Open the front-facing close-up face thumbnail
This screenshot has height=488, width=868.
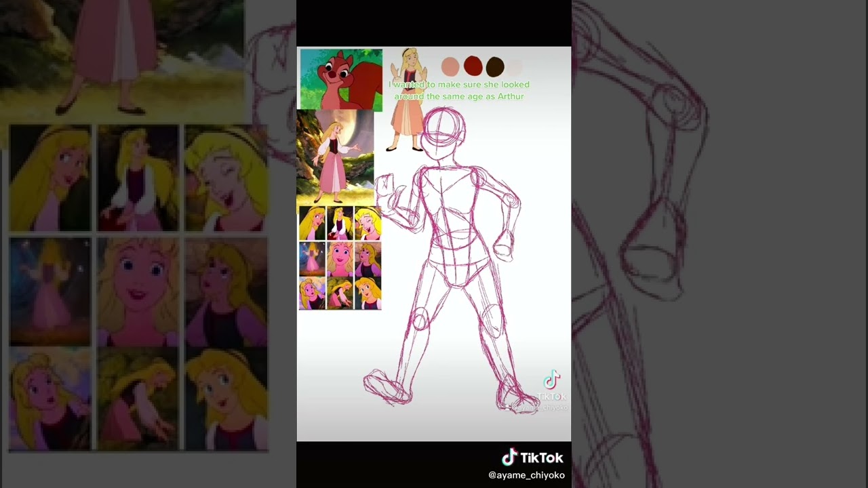coord(340,258)
